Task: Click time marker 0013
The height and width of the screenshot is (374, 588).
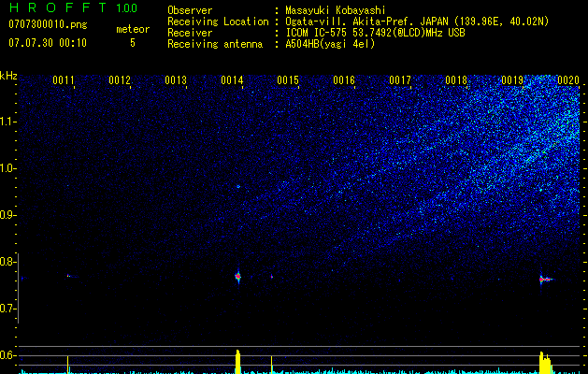Action: [176, 80]
